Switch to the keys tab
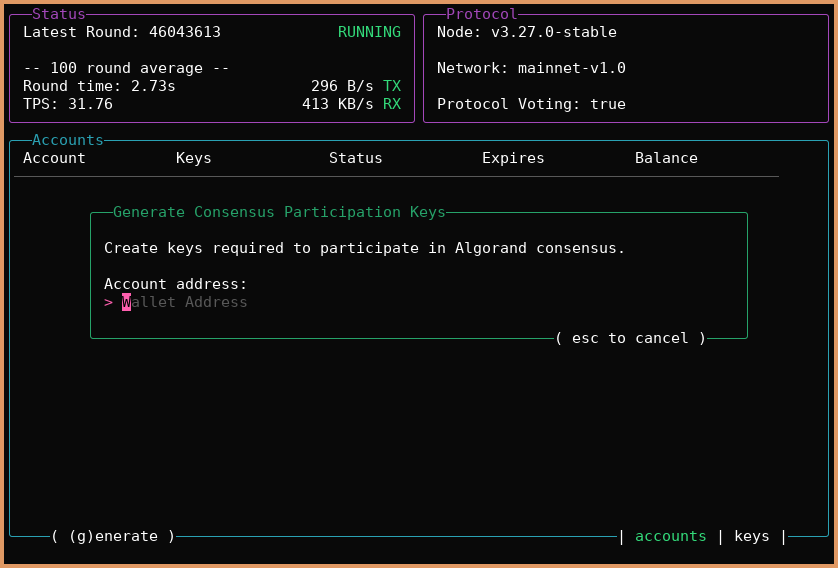The height and width of the screenshot is (568, 838). 751,536
